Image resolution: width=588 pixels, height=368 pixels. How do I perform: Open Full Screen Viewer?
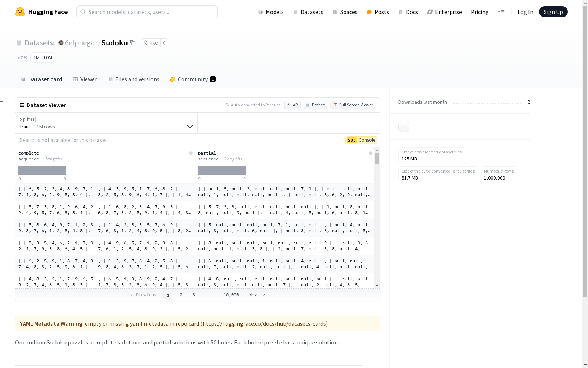tap(353, 105)
